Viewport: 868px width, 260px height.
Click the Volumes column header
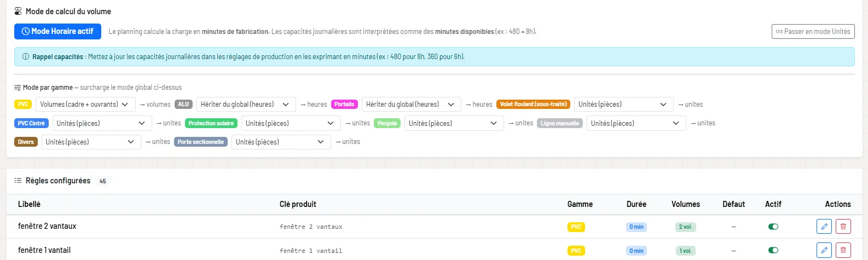(x=686, y=204)
